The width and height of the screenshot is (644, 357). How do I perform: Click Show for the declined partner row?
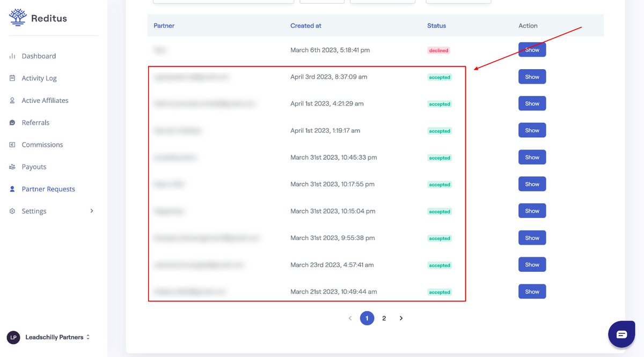click(x=531, y=49)
